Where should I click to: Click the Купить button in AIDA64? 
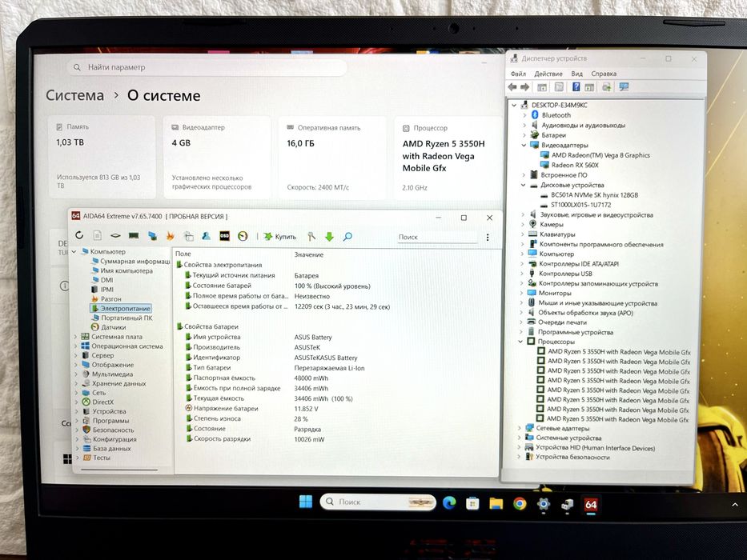point(280,236)
